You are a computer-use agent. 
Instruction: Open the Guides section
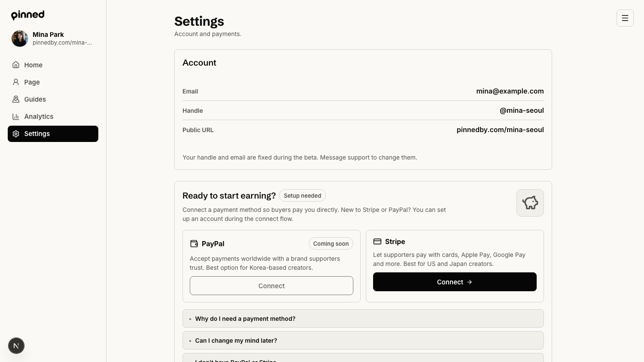(x=53, y=99)
